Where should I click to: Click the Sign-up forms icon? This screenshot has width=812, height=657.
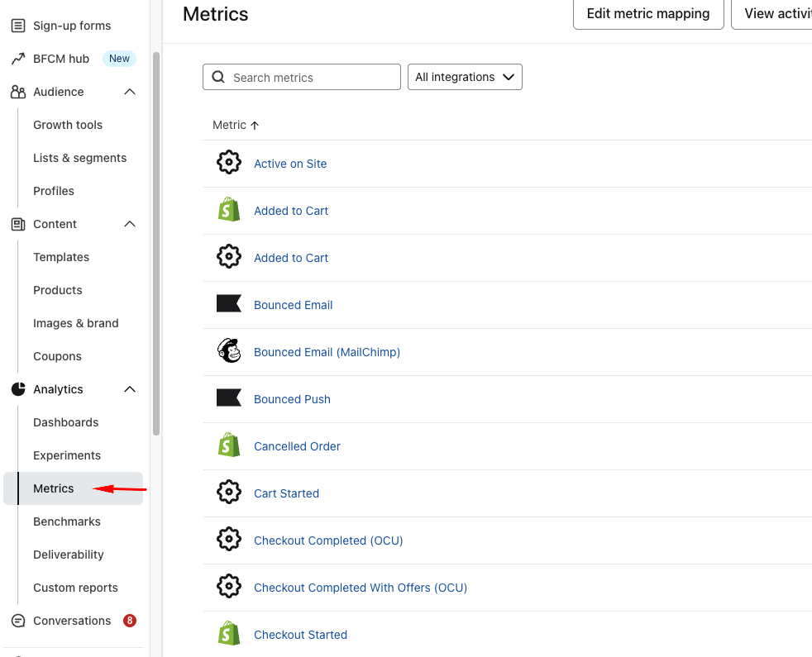(x=18, y=26)
